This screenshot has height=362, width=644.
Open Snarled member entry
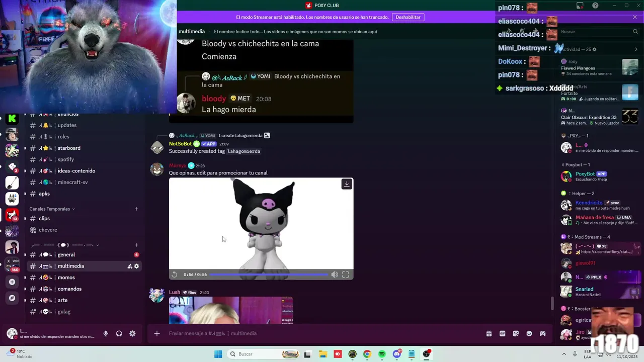click(599, 292)
